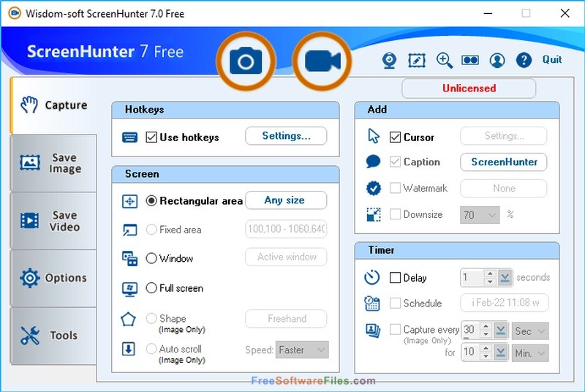Image resolution: width=585 pixels, height=392 pixels.
Task: Open hotkeys Settings... button
Action: pos(286,136)
